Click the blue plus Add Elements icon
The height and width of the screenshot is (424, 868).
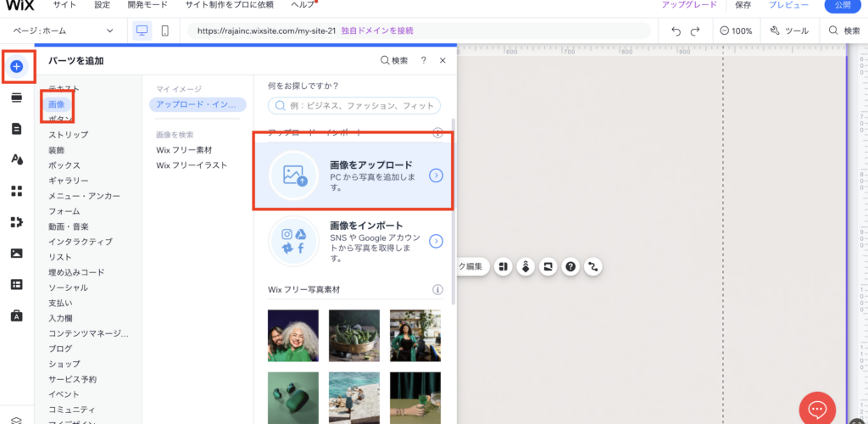17,66
